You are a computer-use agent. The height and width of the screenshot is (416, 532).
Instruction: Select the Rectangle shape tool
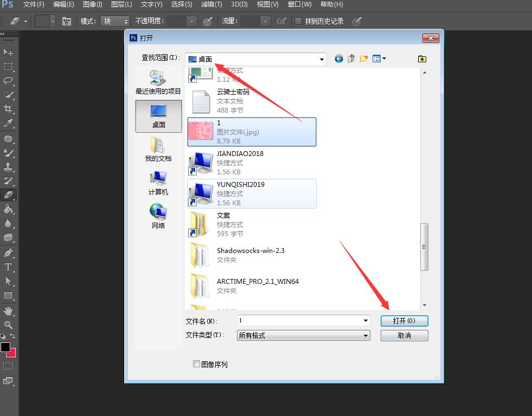tap(8, 295)
